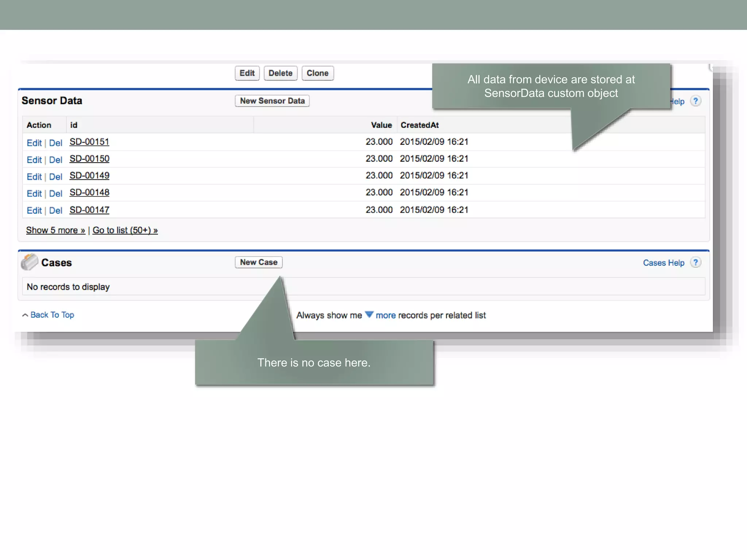
Task: Click the Sensor Data section title
Action: click(52, 101)
